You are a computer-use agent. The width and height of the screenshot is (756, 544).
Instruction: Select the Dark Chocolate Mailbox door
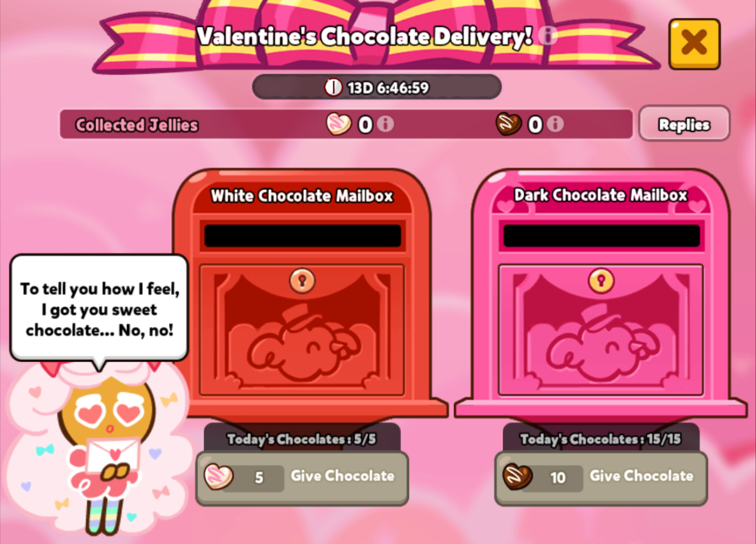(601, 330)
